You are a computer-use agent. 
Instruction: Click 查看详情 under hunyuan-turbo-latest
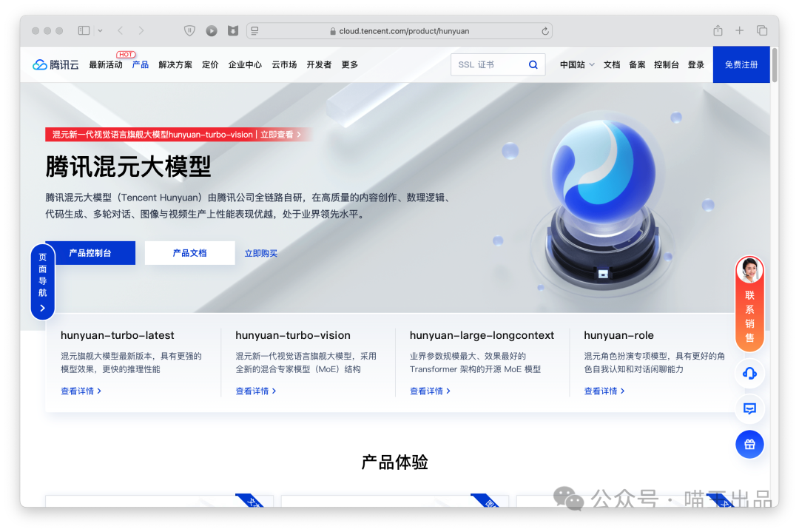point(81,391)
